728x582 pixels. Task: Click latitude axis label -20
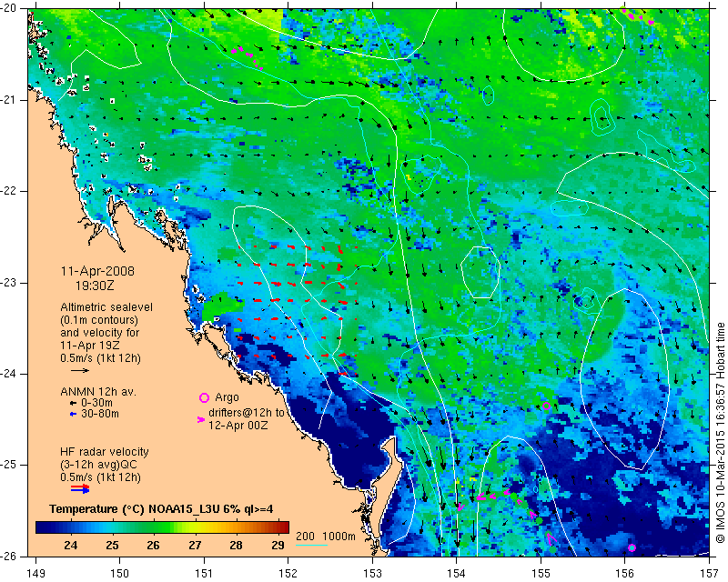point(10,8)
